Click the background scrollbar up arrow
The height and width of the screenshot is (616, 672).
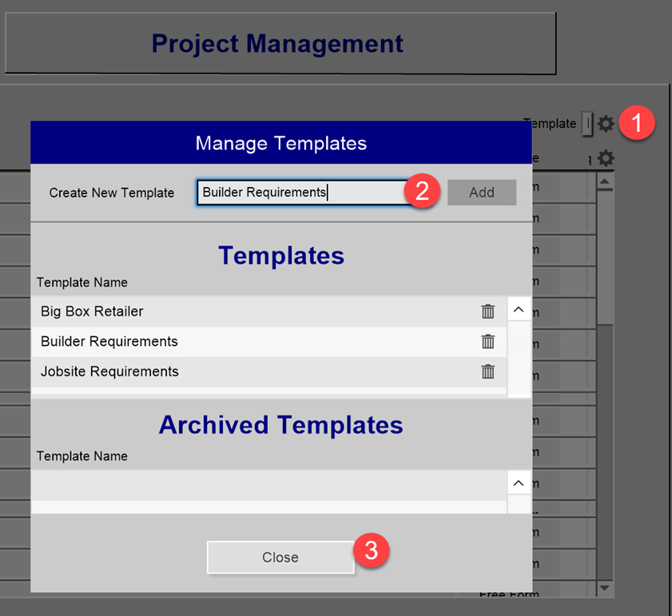[x=605, y=182]
